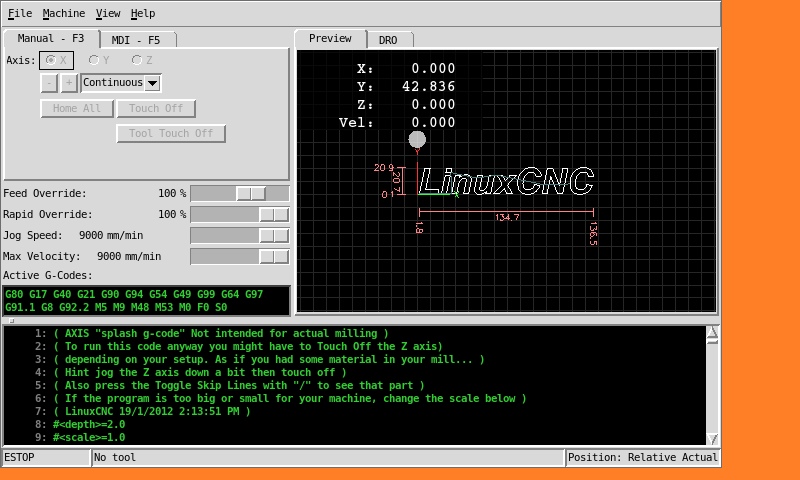Click the Rapid Override 100 % value
Screen dimensions: 800x480
[172, 214]
